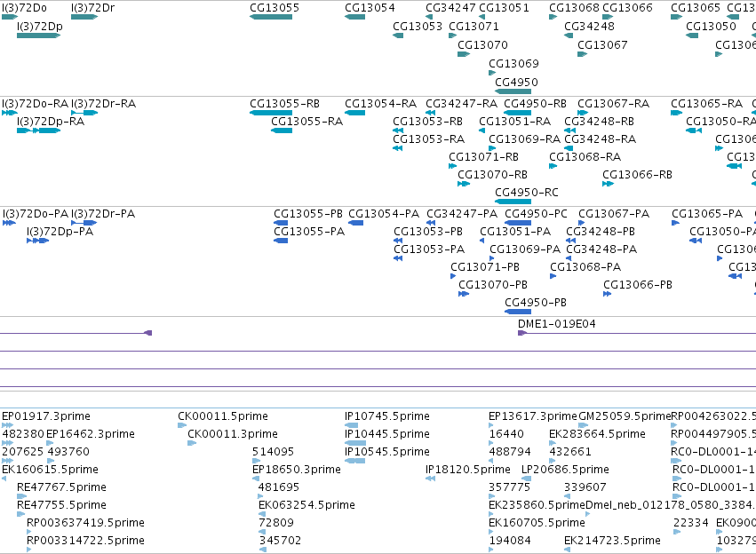Click transcript l(3)72Dr-RA
756x554 pixels.
point(84,113)
